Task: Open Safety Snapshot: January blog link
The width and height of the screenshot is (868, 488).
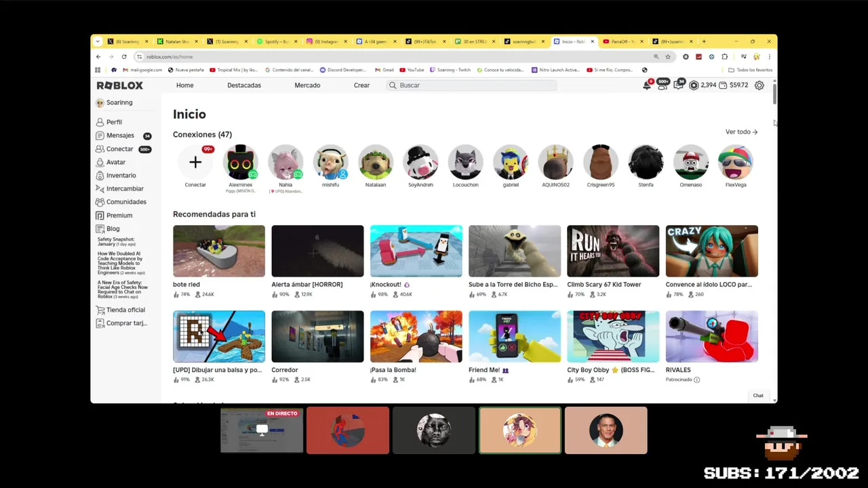Action: [x=115, y=241]
